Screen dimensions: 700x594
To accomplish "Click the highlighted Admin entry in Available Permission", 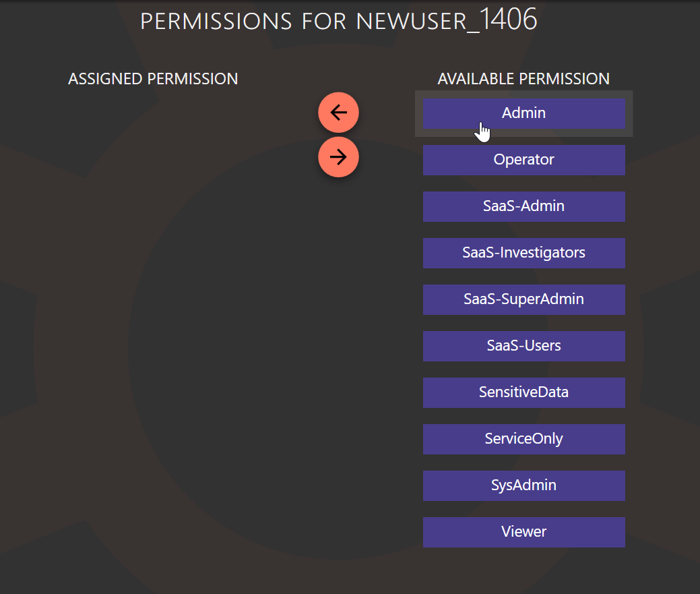I will click(x=523, y=113).
